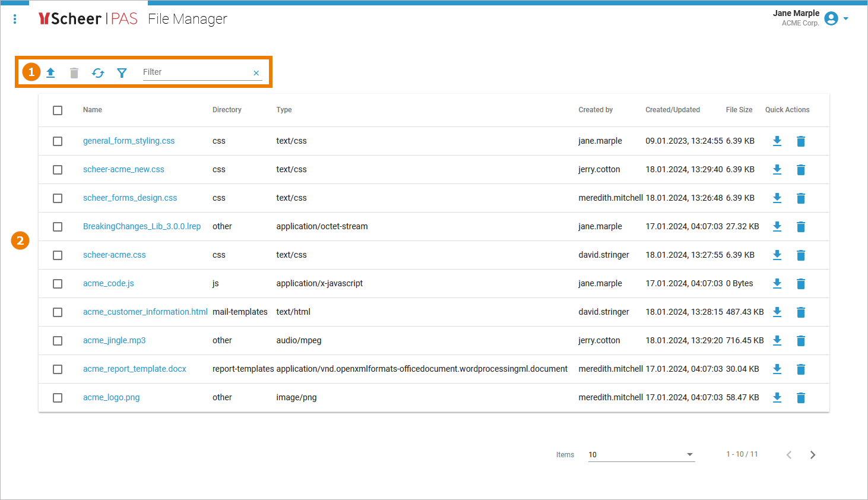Viewport: 868px width, 500px height.
Task: Open the filter options via funnel icon
Action: 121,72
